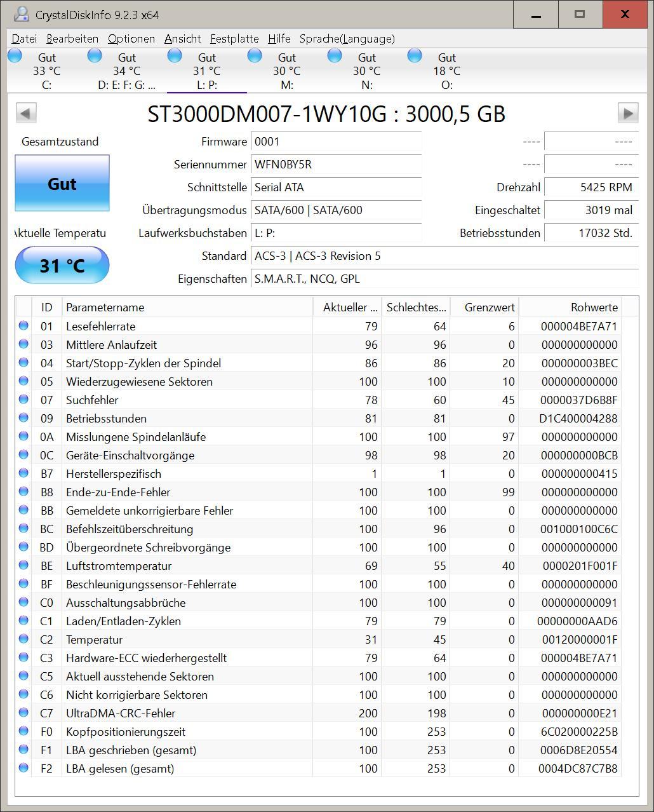Click the Standard field ACS-3 Revision 5
The image size is (654, 812).
(x=445, y=256)
